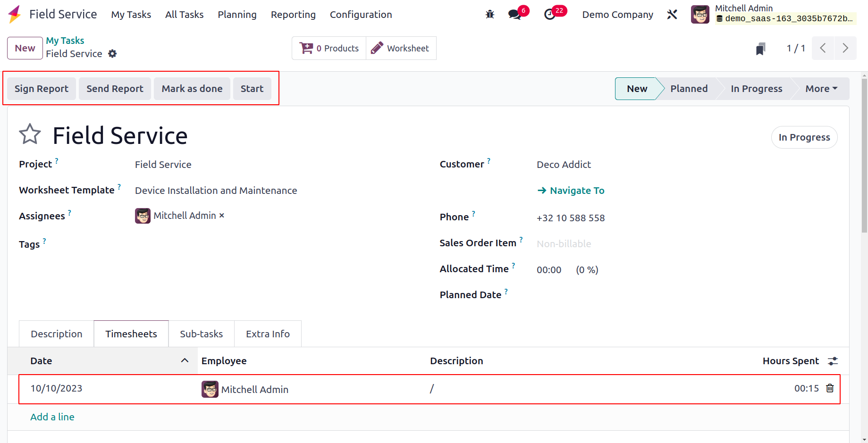Set stage to Planned in status bar
868x443 pixels.
(689, 89)
